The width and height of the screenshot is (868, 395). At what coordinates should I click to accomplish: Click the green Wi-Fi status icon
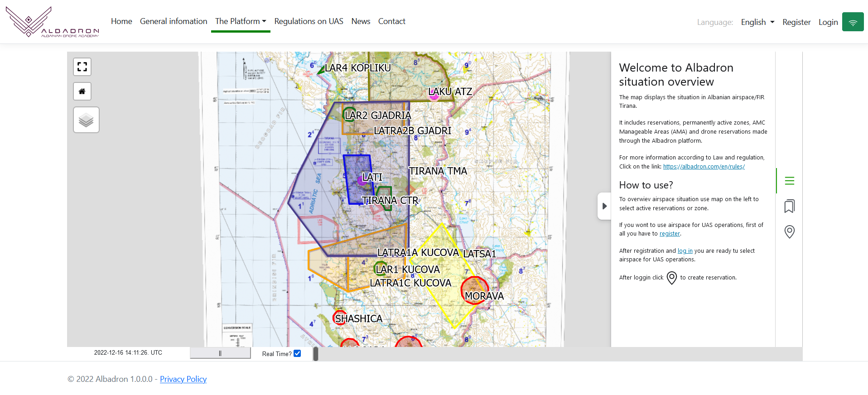[853, 22]
